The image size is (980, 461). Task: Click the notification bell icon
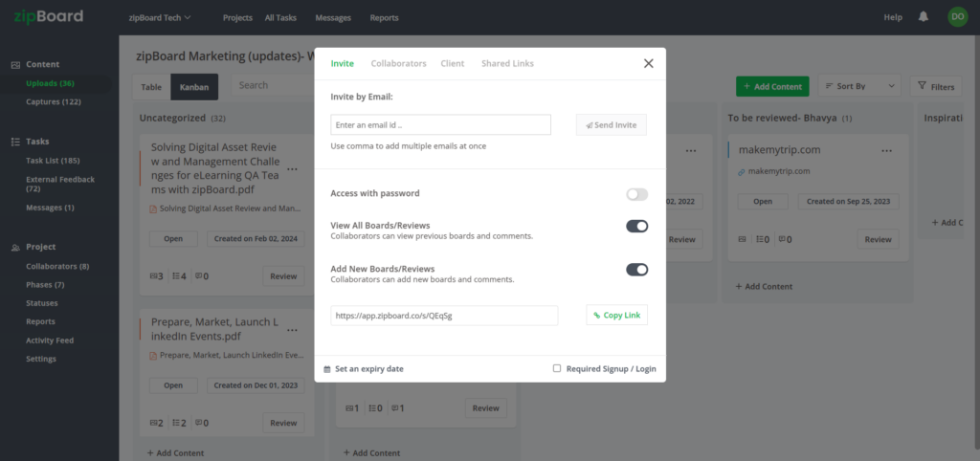point(923,17)
